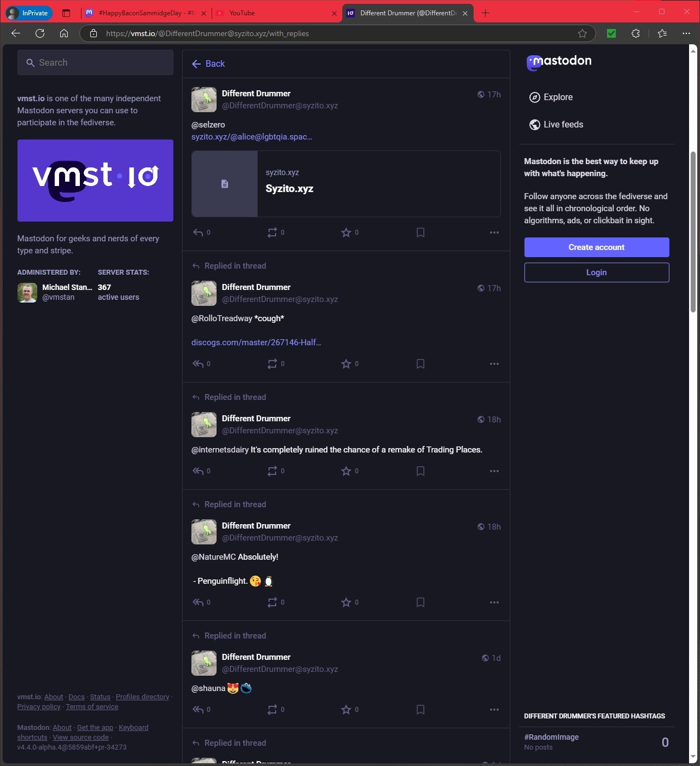Viewport: 700px width, 766px height.
Task: Click the Login button
Action: (596, 272)
